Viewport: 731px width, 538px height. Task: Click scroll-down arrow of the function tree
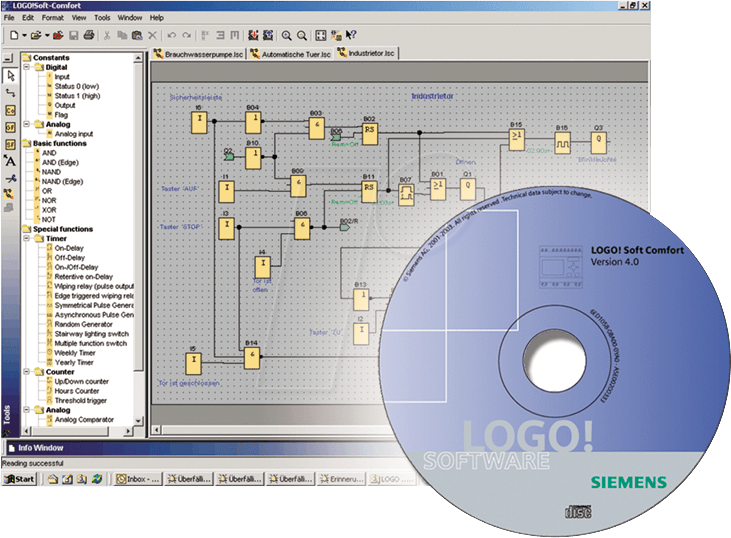(x=138, y=420)
